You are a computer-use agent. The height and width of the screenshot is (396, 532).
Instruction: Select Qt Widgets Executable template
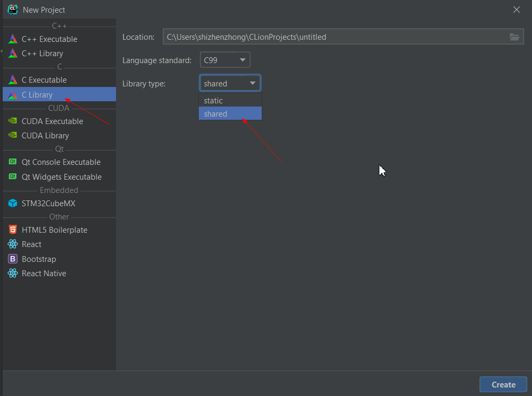59,177
